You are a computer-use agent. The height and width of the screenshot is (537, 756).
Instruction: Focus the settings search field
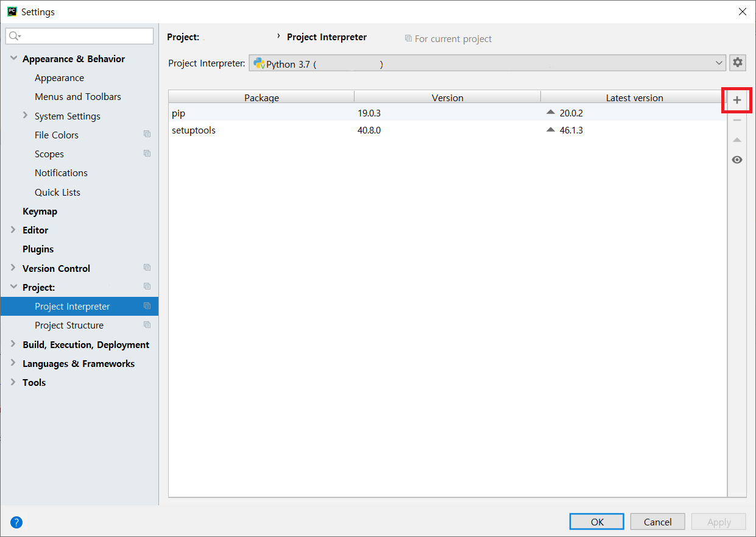pyautogui.click(x=79, y=36)
